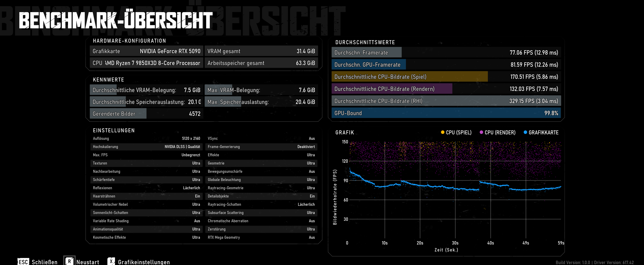Click Max. Speicherauslastung 20.4 GiB

point(261,102)
